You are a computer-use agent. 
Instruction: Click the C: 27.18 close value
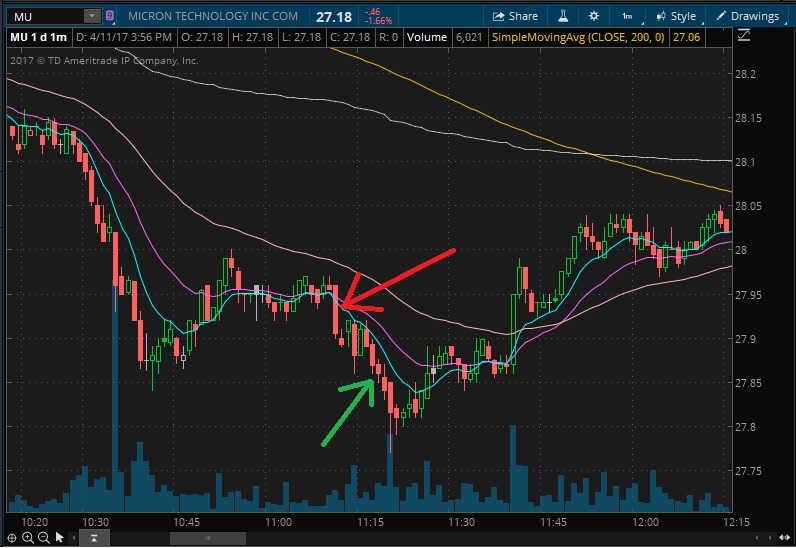point(350,37)
